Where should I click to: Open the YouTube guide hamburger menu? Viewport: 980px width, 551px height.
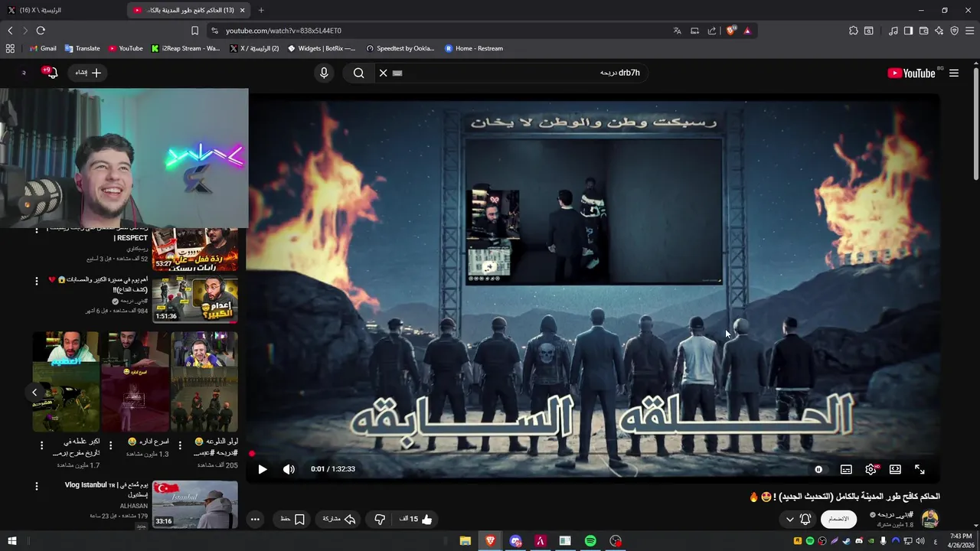tap(954, 73)
